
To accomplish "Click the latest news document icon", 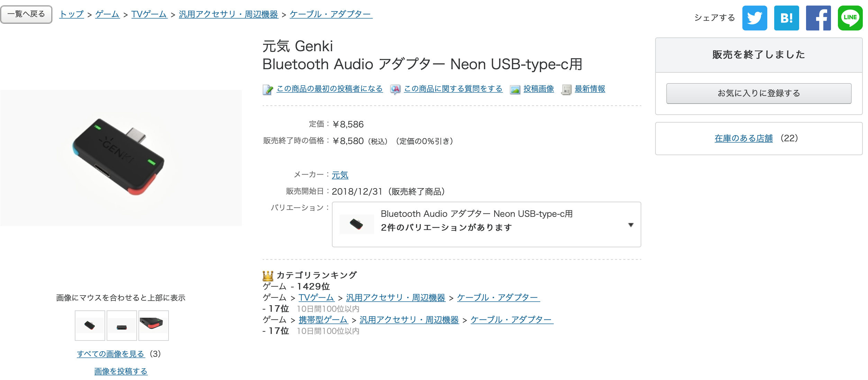I will [x=566, y=89].
